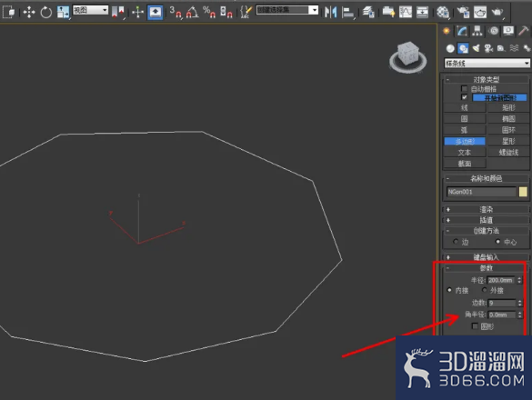Select the 外接 radio button
This screenshot has height=400, width=532.
pyautogui.click(x=485, y=290)
